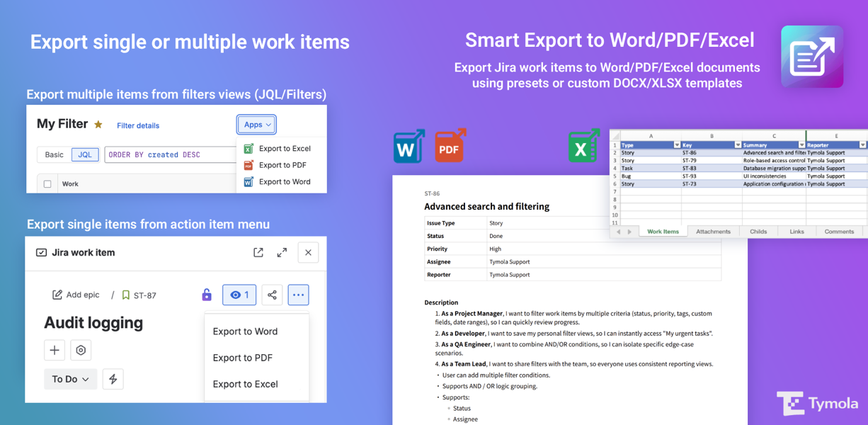Click the three-dot more actions button

[298, 295]
